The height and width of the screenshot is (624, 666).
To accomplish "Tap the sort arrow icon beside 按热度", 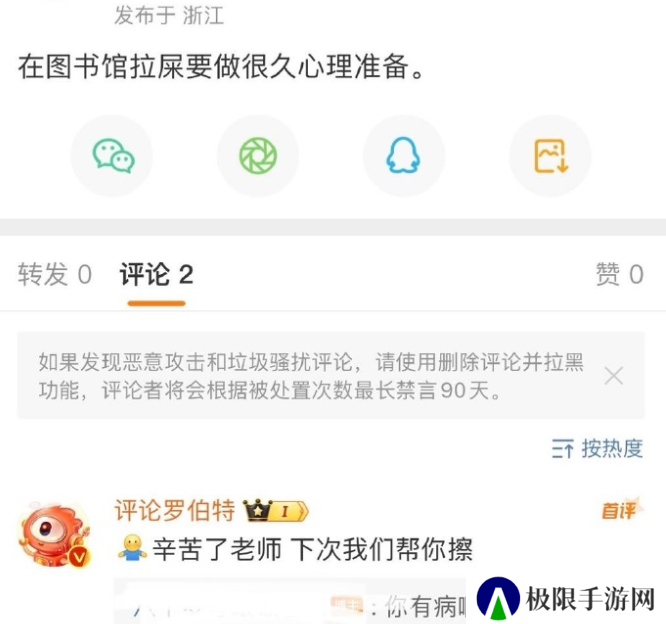I will [563, 449].
